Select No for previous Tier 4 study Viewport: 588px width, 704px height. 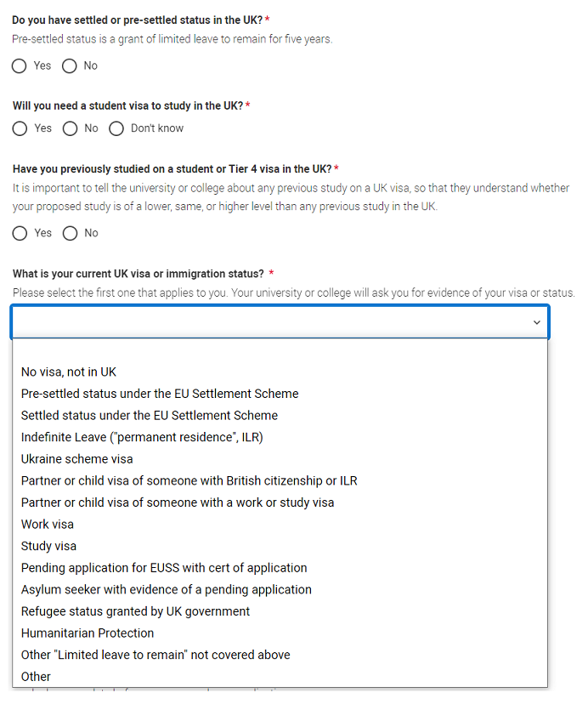(70, 233)
